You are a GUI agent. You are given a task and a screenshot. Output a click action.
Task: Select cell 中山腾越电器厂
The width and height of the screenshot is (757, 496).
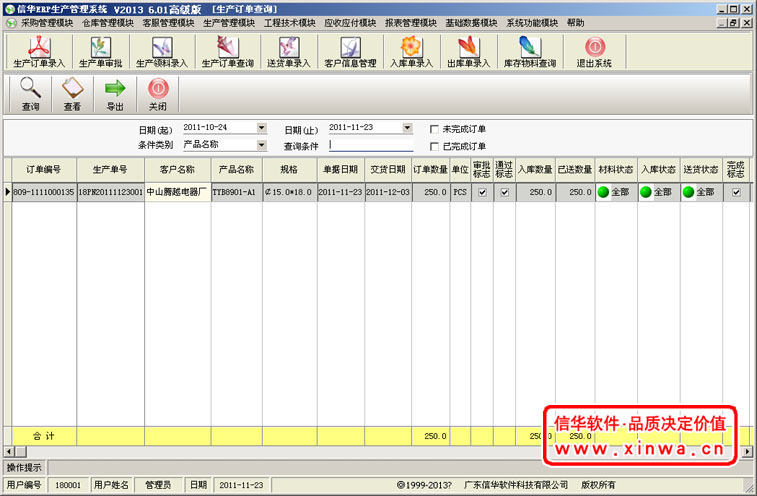pos(178,192)
